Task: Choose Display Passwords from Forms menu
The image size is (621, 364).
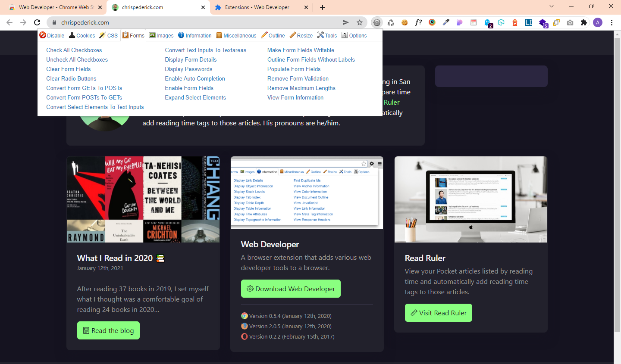Action: pyautogui.click(x=188, y=69)
